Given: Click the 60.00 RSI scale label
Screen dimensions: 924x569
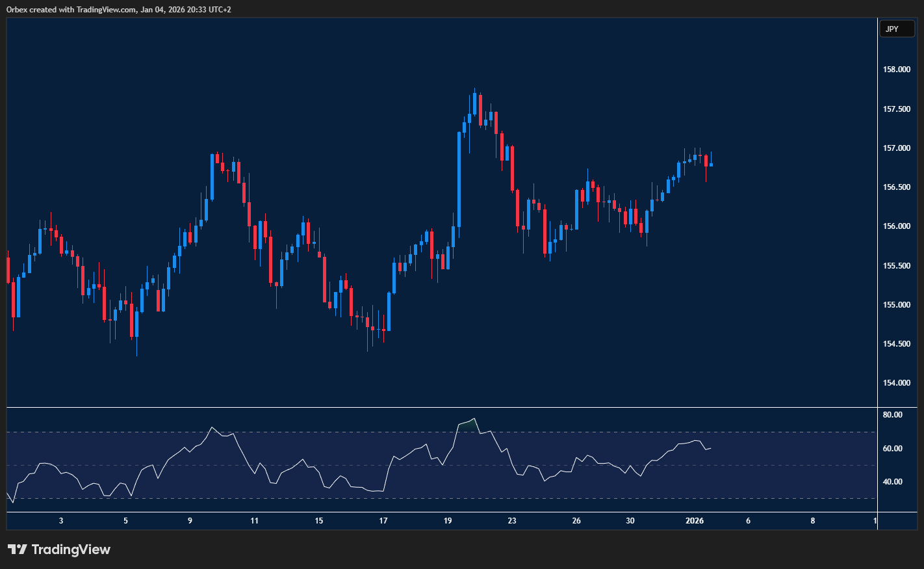Looking at the screenshot, I should pos(892,449).
